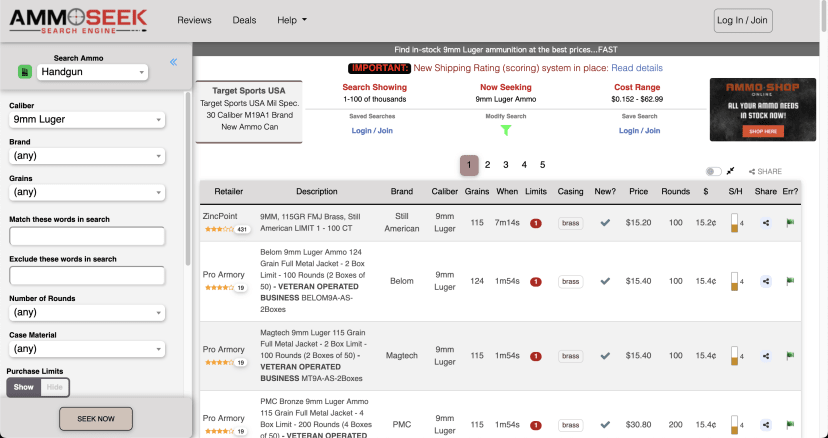828x438 pixels.
Task: Go to results page 4
Action: pos(524,165)
